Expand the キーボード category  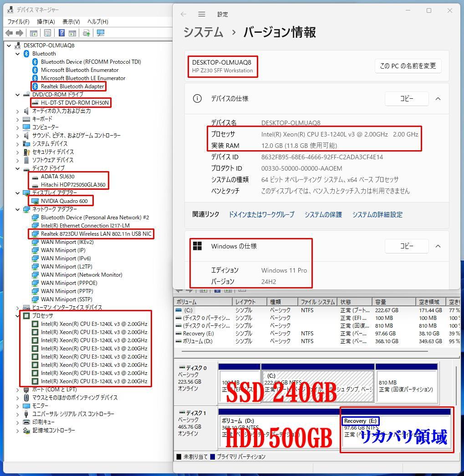pyautogui.click(x=17, y=119)
